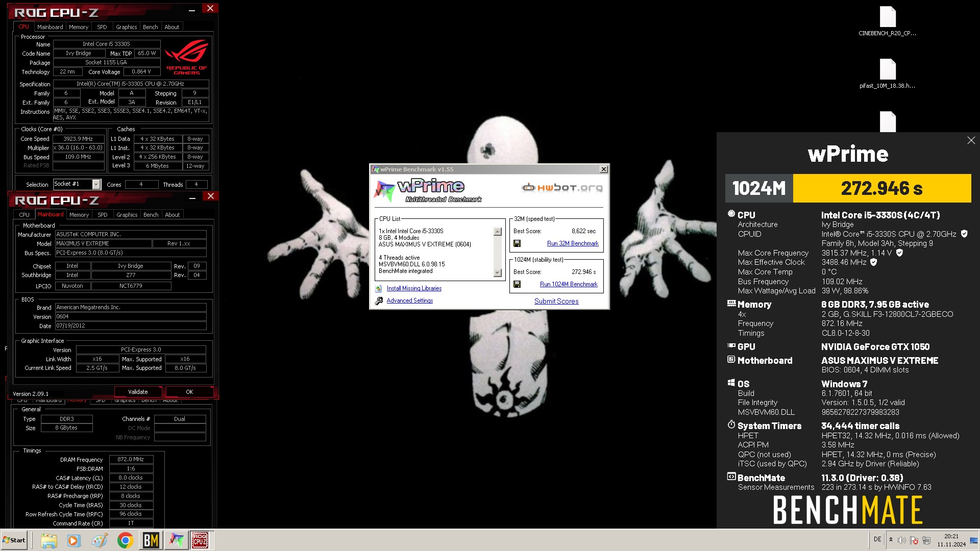This screenshot has height=551, width=980.
Task: Click the BenchMate OS Windows icon
Action: pyautogui.click(x=731, y=383)
